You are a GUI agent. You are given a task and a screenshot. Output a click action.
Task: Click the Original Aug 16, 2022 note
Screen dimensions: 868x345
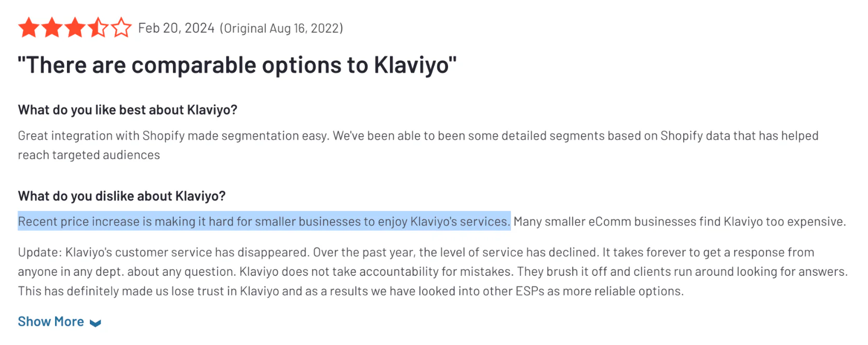281,28
